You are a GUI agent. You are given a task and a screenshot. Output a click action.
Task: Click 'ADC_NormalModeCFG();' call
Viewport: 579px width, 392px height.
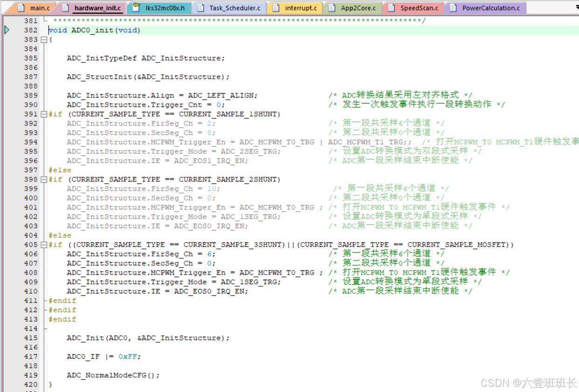click(x=113, y=375)
